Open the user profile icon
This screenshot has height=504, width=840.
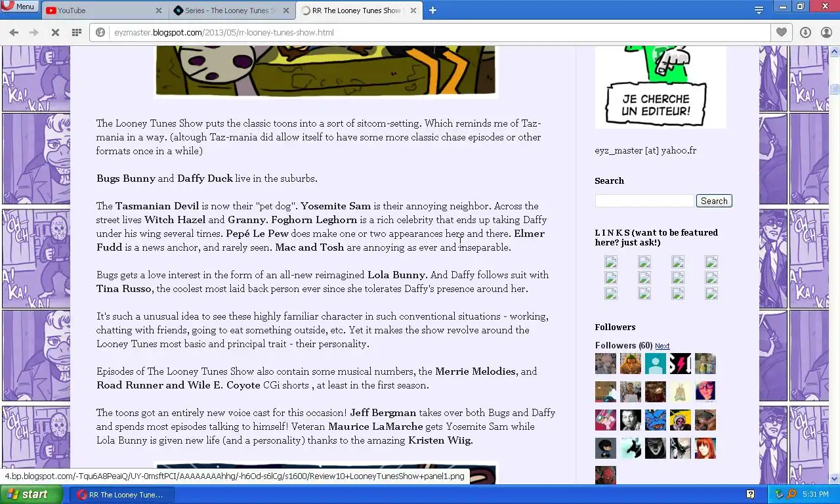click(826, 32)
